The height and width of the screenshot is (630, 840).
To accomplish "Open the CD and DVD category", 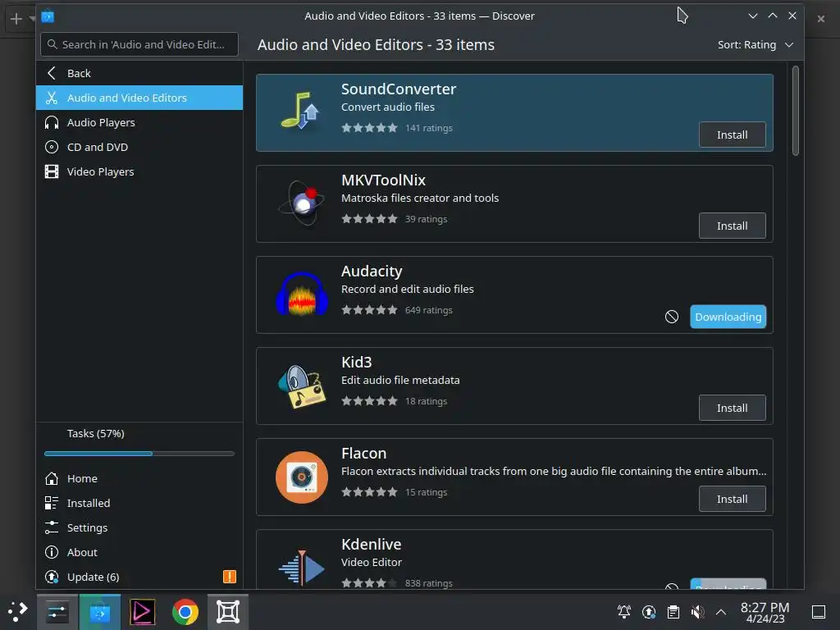I will [139, 147].
